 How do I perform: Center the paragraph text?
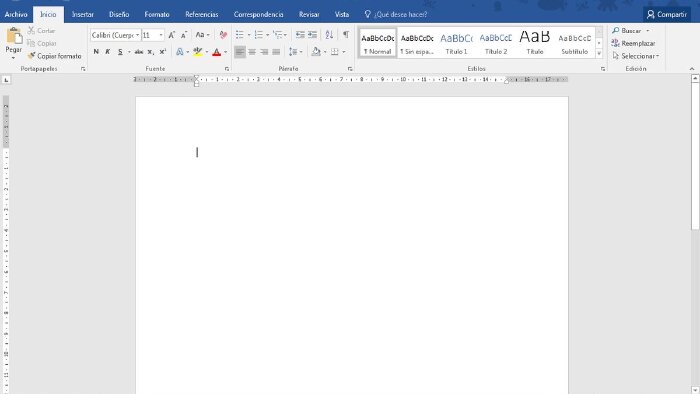tap(252, 52)
